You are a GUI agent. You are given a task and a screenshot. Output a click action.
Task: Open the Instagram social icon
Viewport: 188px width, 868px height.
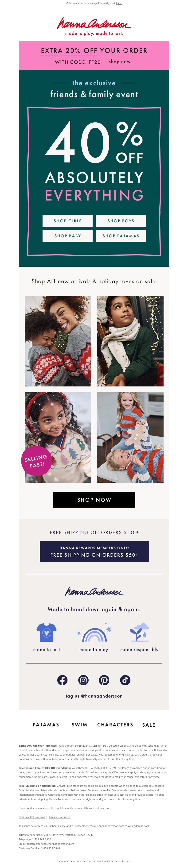(x=83, y=680)
